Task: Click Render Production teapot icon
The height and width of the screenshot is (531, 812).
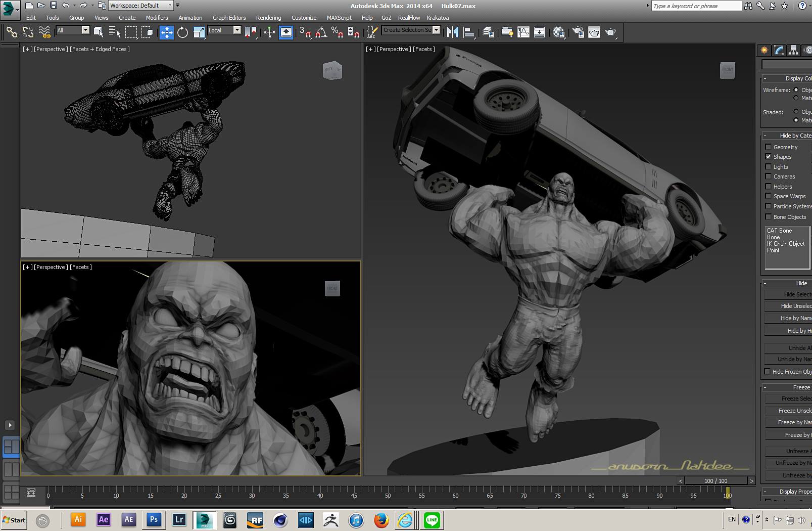Action: coord(610,32)
